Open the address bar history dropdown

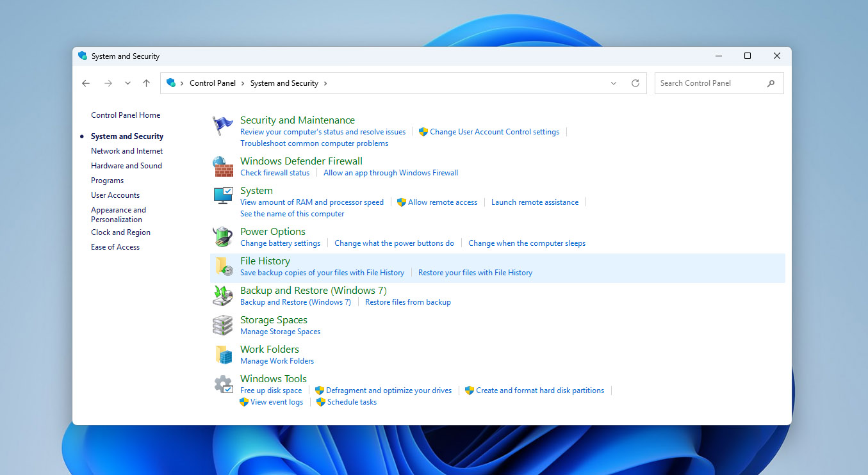(613, 83)
